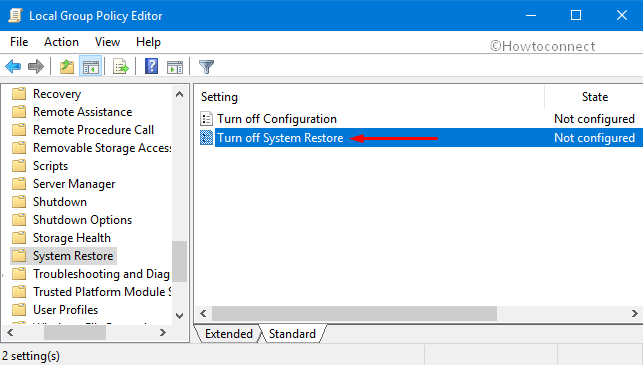
Task: Click the Export List toolbar icon
Action: [x=121, y=66]
